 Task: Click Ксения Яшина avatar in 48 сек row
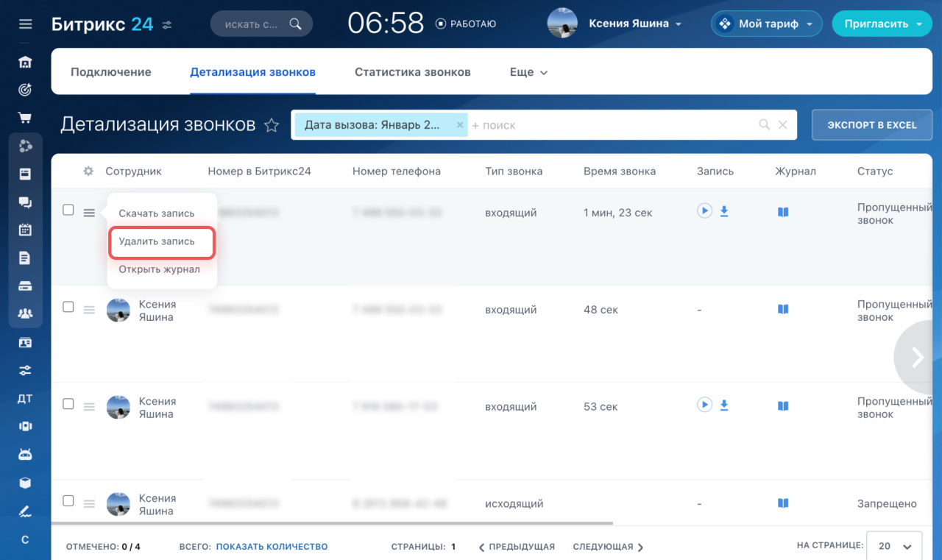[118, 311]
